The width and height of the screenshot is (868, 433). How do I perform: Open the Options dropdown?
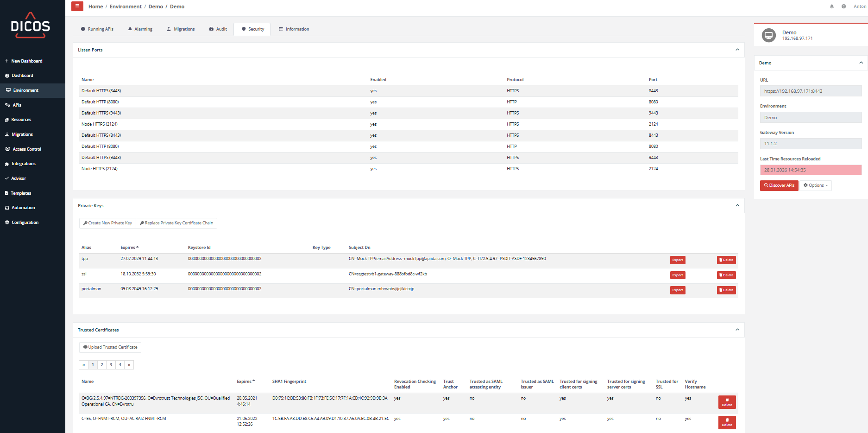(816, 185)
